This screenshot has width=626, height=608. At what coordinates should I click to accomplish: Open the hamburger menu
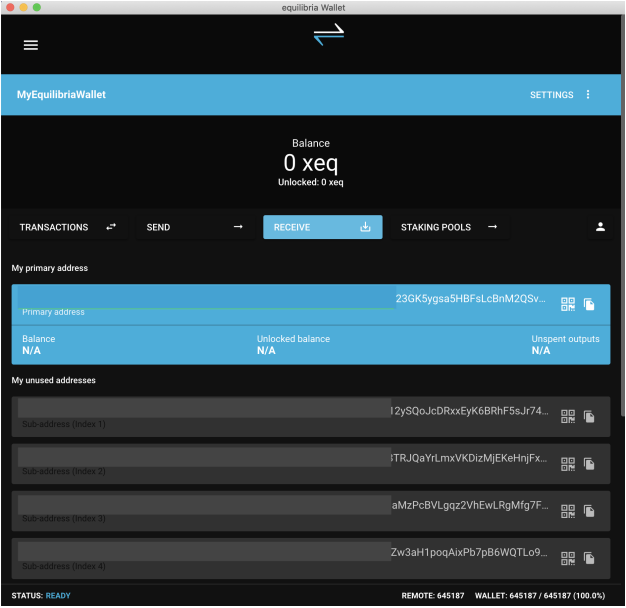[31, 45]
